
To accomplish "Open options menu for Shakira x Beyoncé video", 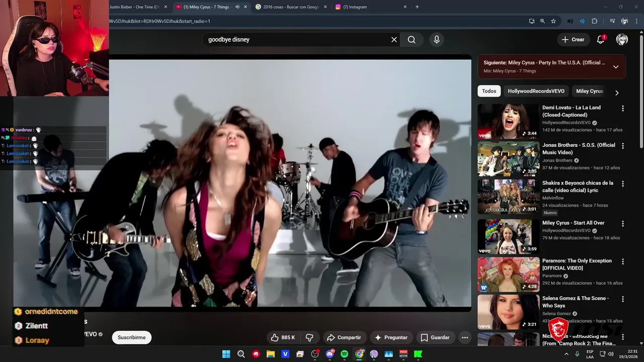I will [x=623, y=184].
